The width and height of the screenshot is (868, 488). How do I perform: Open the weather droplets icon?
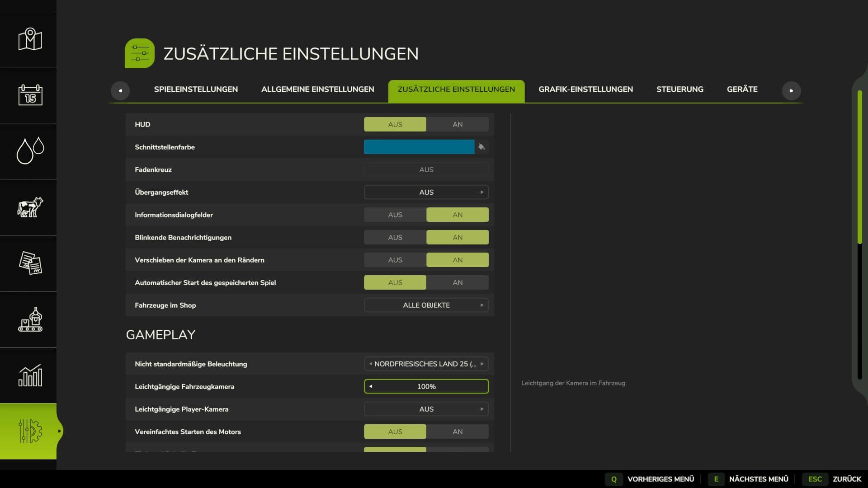pyautogui.click(x=30, y=151)
